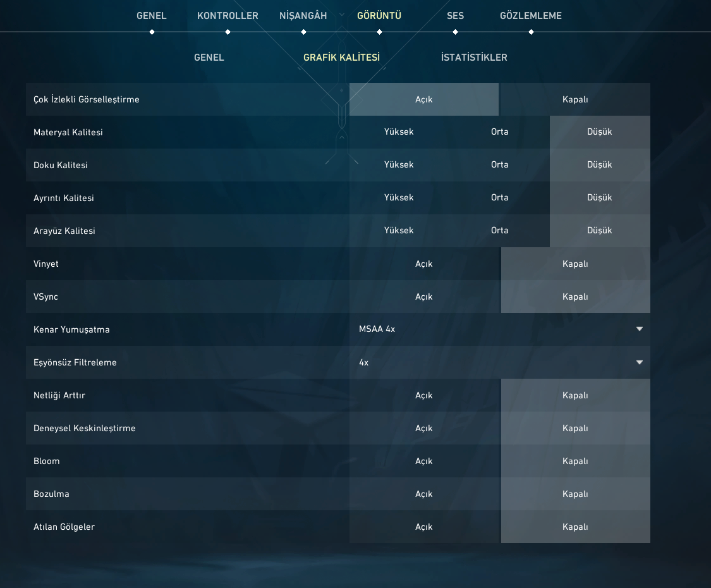The width and height of the screenshot is (711, 588).
Task: Select Orta for Arayüz Kalitesi
Action: [x=500, y=231]
